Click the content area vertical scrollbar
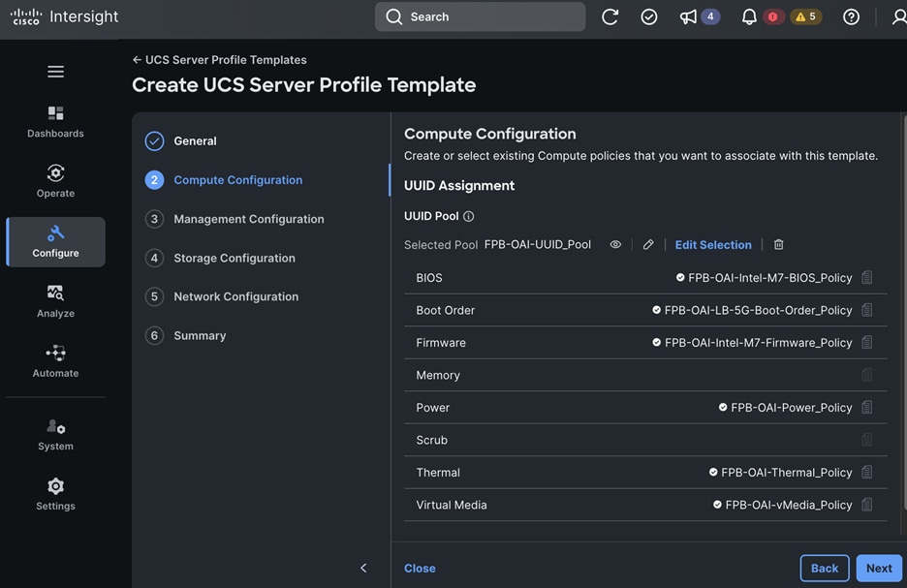The width and height of the screenshot is (907, 588). (904, 312)
